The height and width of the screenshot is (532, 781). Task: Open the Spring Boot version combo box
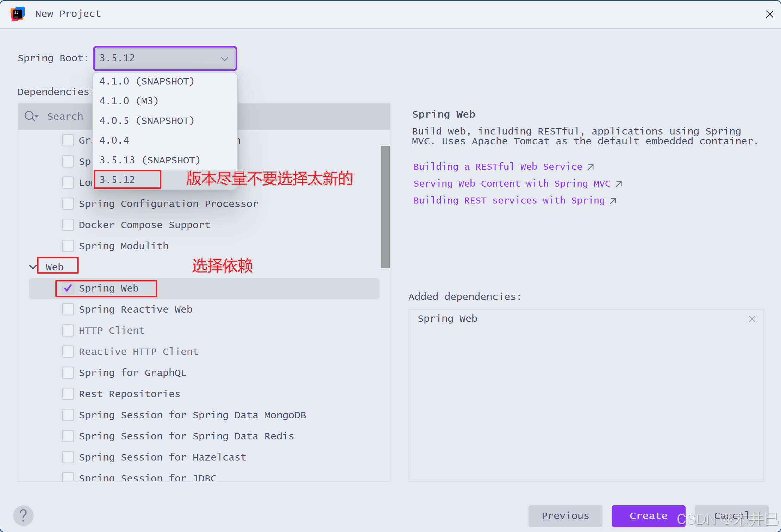[x=165, y=58]
